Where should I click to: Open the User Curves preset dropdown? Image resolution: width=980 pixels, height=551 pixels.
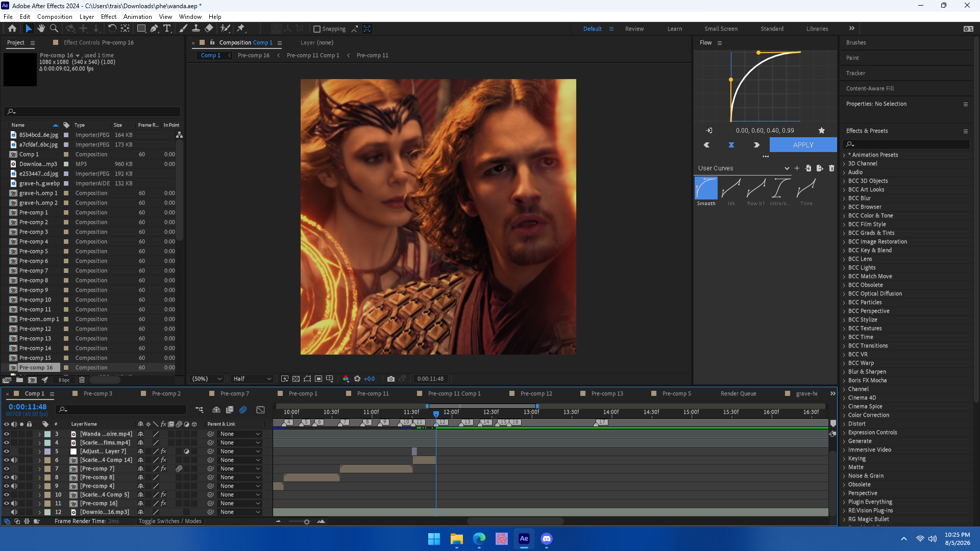coord(743,168)
